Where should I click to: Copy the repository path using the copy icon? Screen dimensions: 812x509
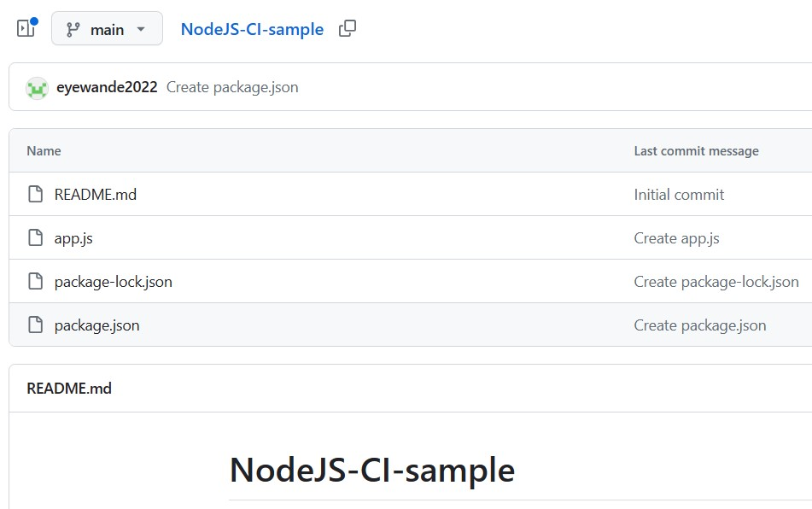coord(347,27)
